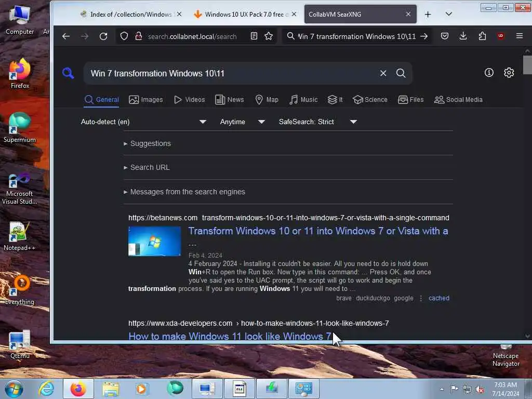Switch to the Files category
Viewport: 532px width, 399px height.
(411, 100)
